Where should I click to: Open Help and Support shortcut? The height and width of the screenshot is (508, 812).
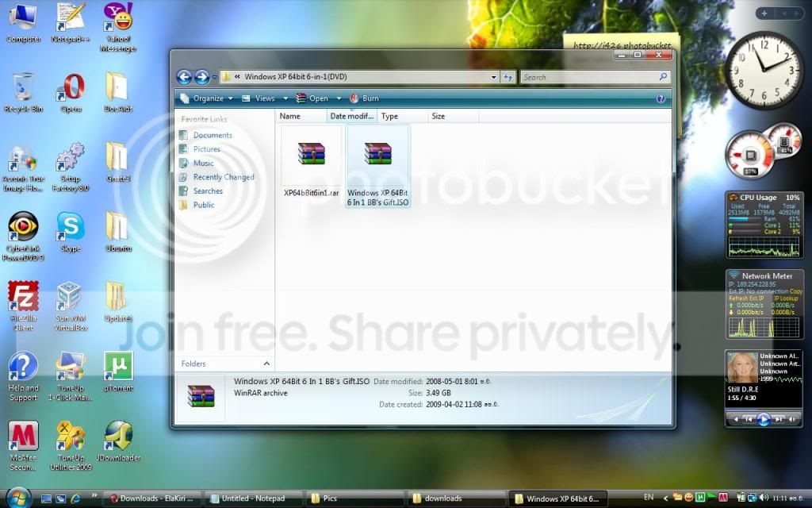tap(23, 376)
